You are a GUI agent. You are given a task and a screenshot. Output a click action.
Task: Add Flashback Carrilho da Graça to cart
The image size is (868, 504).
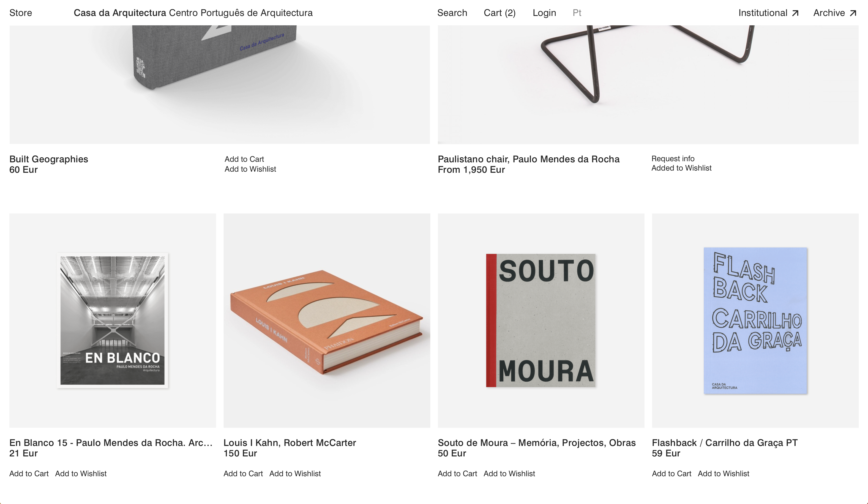[671, 474]
